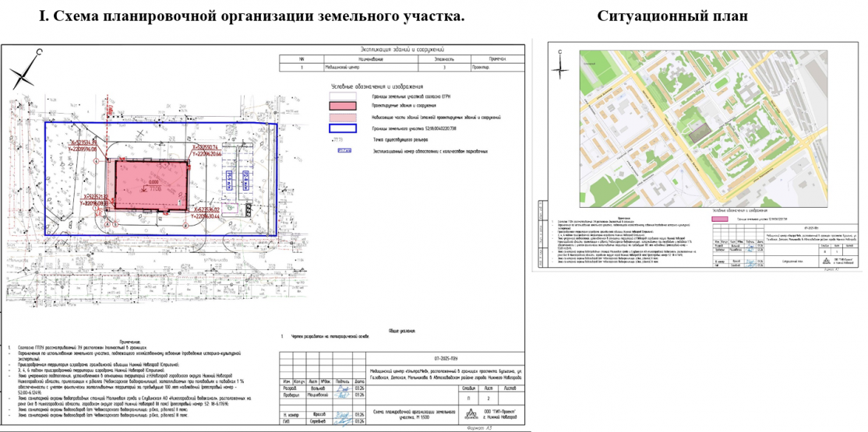Screen dimensions: 868x432
Task: Select the white ЕГРН boundary legend swatch
Action: pyautogui.click(x=343, y=96)
